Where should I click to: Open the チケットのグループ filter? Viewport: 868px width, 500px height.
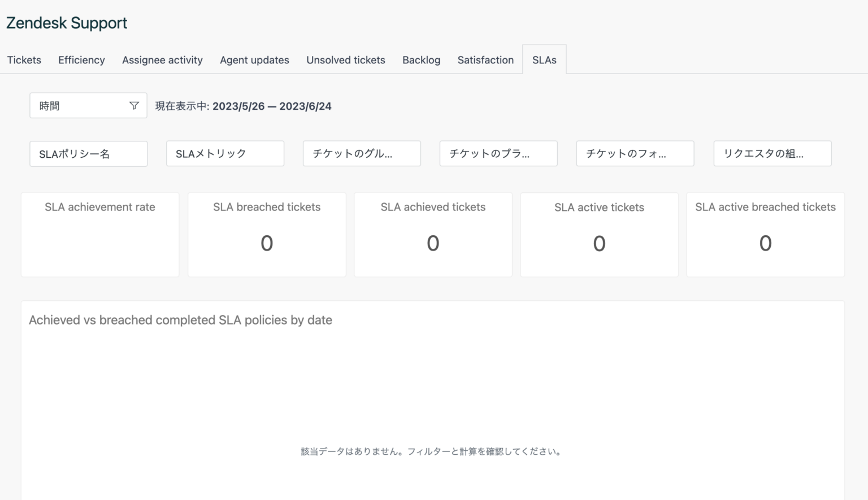362,153
